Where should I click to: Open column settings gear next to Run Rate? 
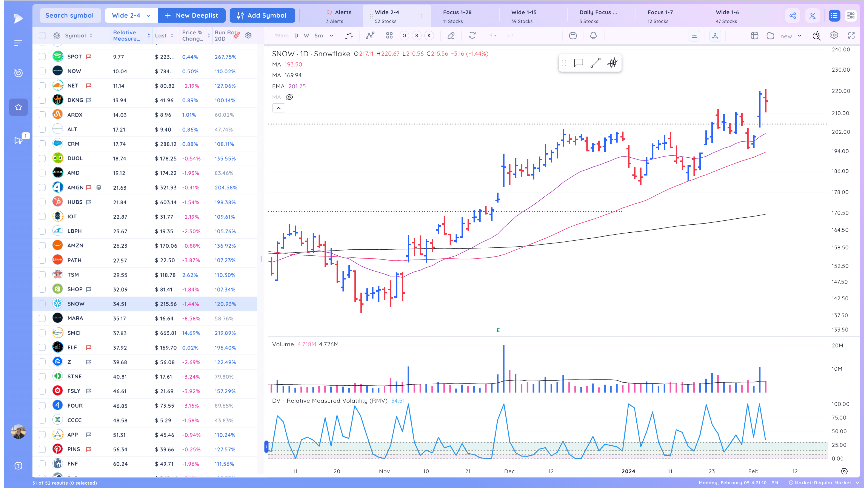click(248, 35)
